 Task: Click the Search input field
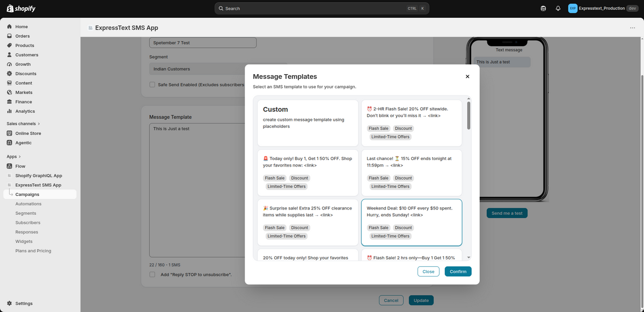(322, 9)
